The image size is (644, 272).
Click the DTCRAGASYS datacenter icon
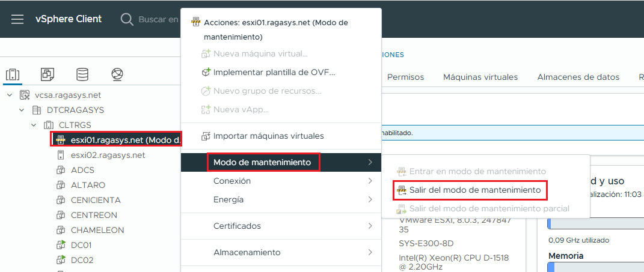point(37,110)
